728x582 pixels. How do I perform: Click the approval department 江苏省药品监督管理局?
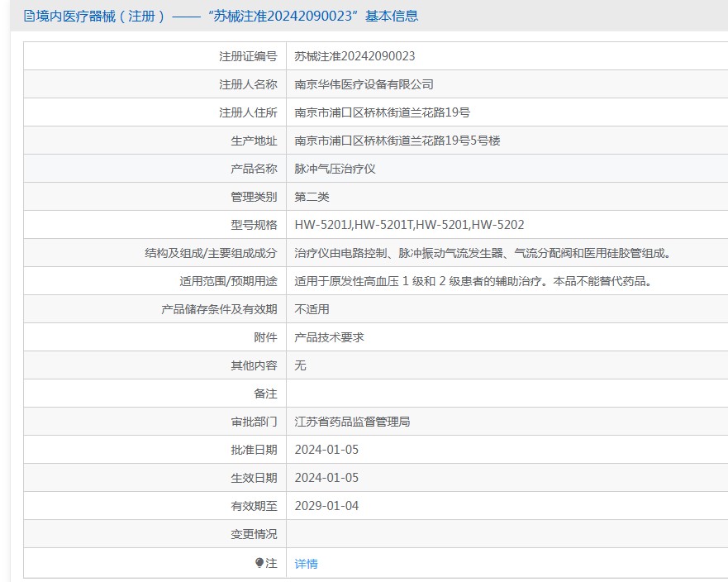click(352, 422)
